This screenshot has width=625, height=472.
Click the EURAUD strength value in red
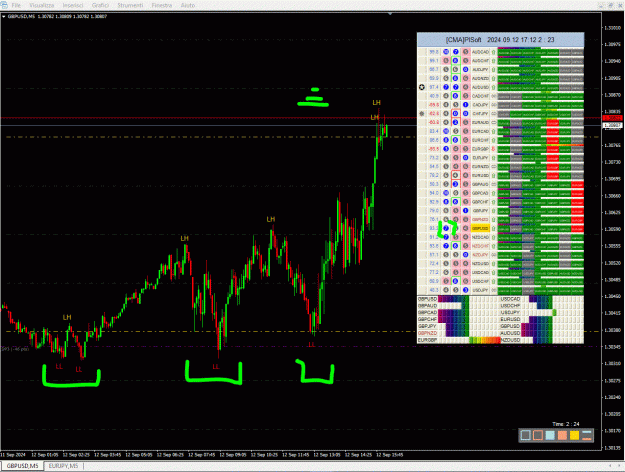(434, 122)
